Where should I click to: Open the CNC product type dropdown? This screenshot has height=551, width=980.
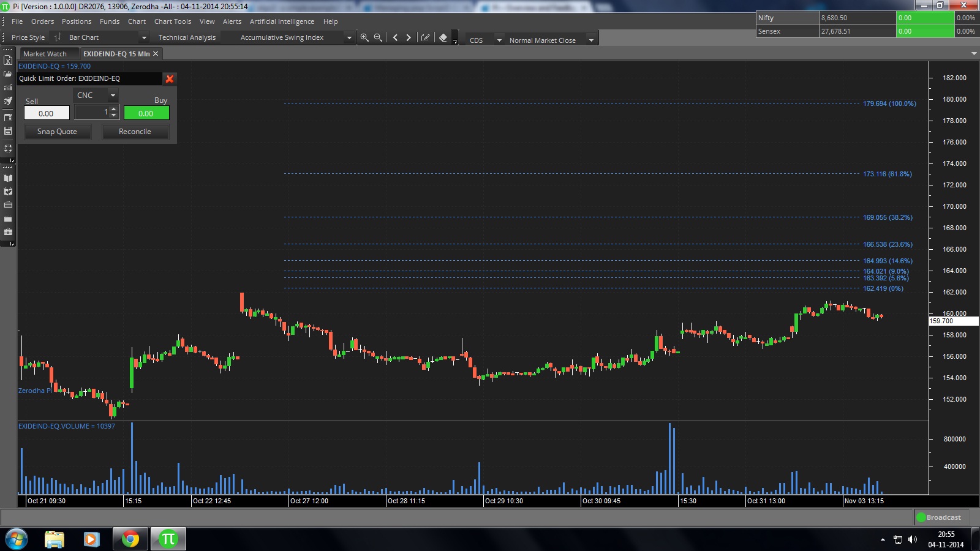click(113, 96)
